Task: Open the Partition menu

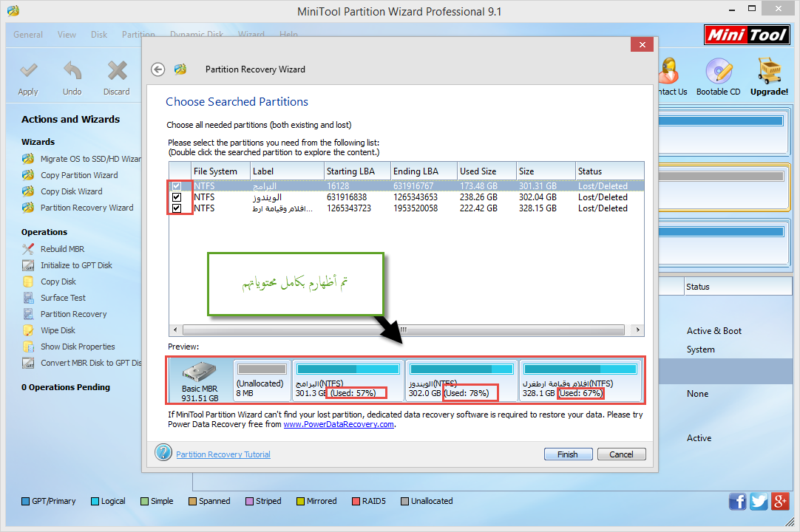Action: [138, 35]
